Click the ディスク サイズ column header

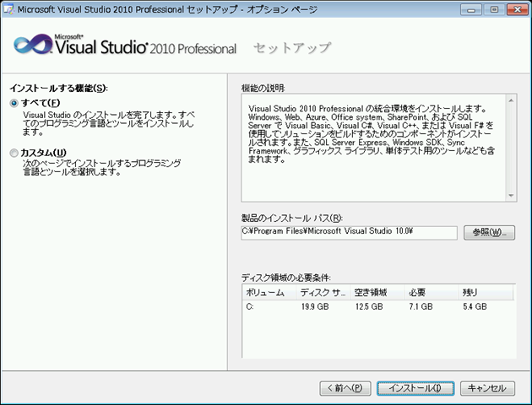pos(323,292)
